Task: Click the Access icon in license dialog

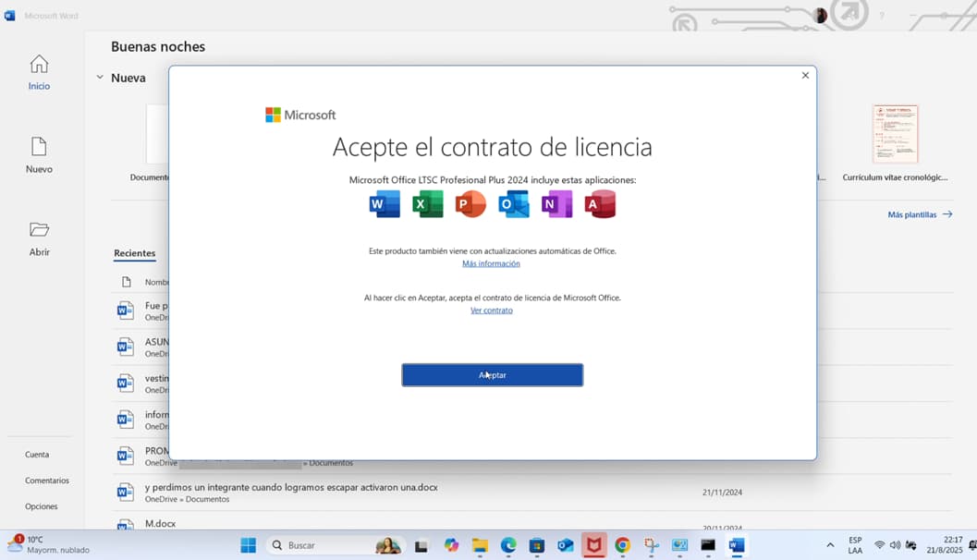Action: click(x=600, y=204)
